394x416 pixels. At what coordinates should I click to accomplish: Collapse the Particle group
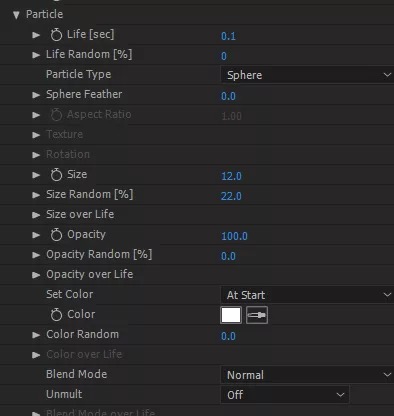[16, 15]
